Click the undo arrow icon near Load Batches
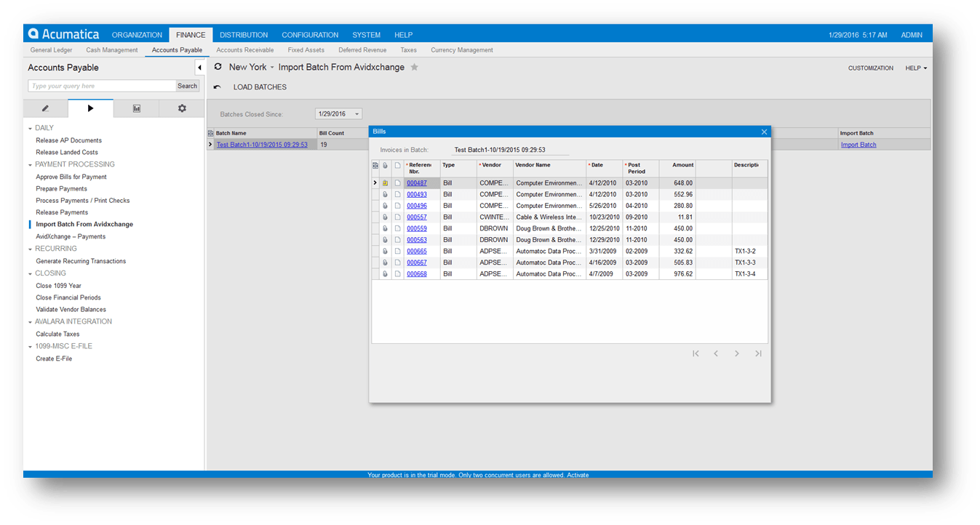Image resolution: width=980 pixels, height=525 pixels. [217, 87]
